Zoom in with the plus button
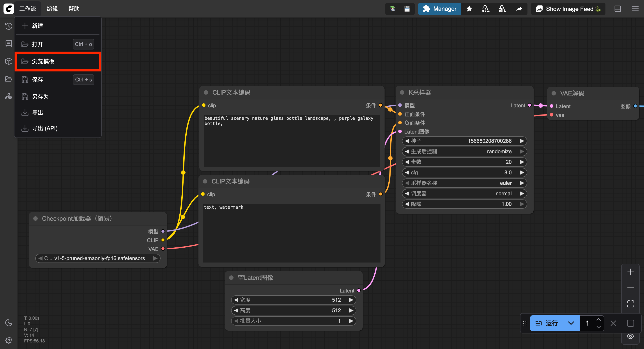This screenshot has width=644, height=349. tap(630, 272)
